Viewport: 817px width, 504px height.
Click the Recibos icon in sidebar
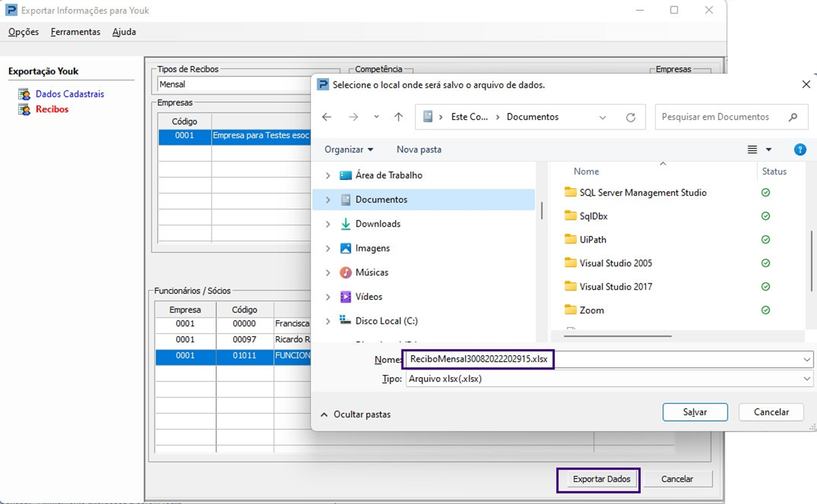(x=24, y=109)
